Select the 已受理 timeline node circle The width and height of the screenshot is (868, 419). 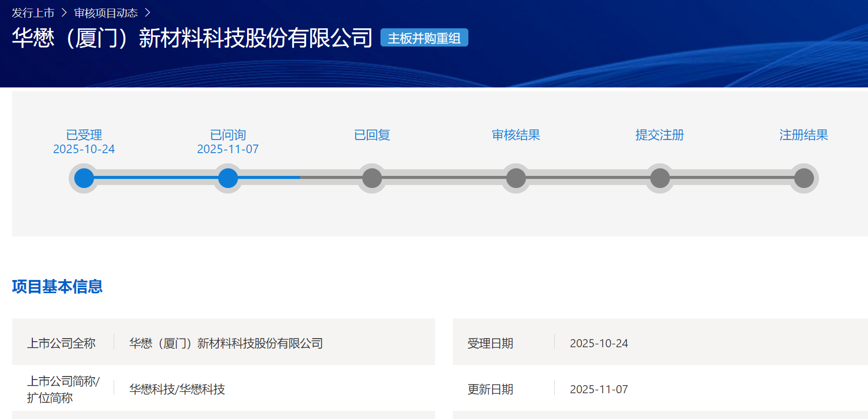coord(84,178)
